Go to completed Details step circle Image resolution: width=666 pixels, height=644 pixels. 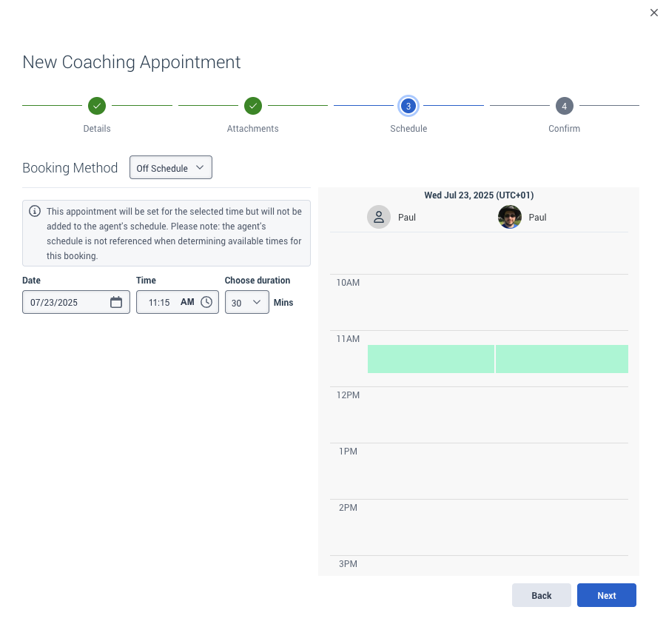tap(97, 106)
